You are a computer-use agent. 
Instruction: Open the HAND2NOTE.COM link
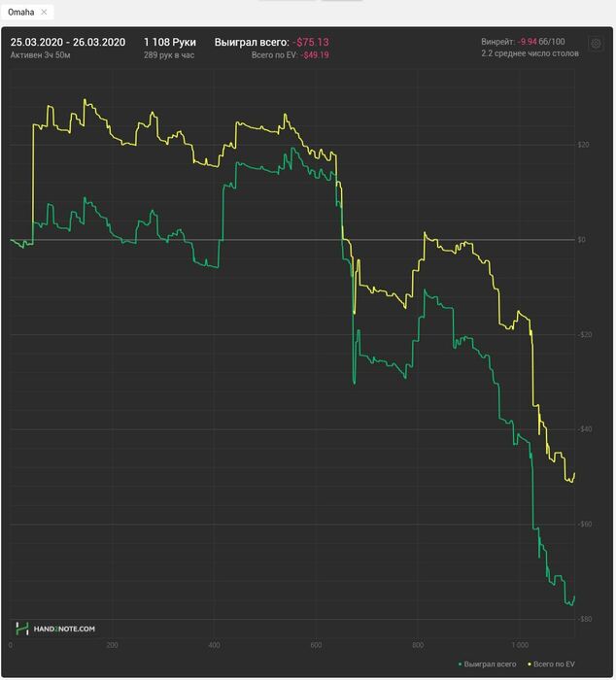tap(64, 629)
